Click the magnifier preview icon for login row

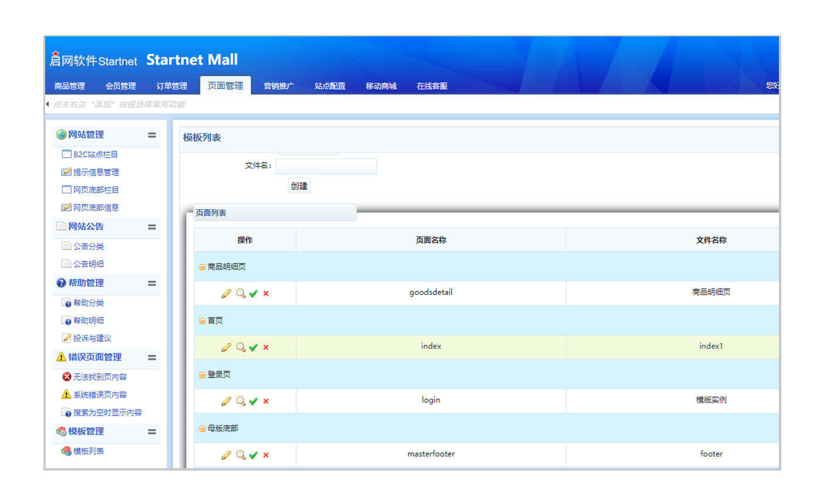240,401
